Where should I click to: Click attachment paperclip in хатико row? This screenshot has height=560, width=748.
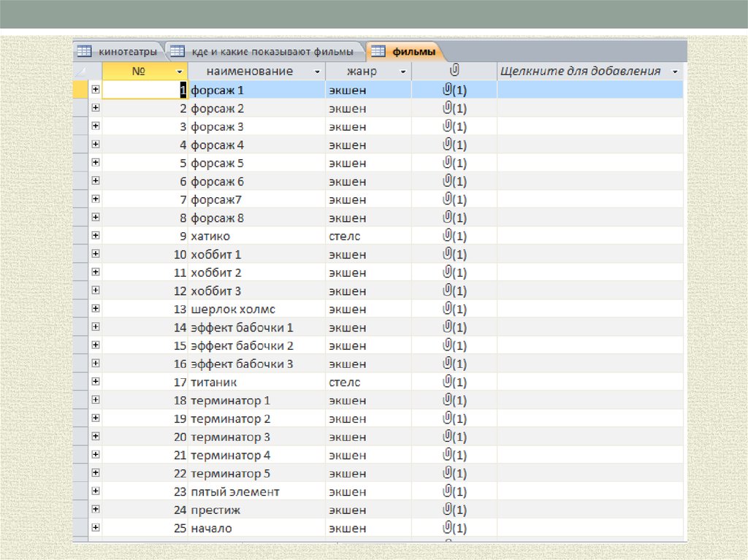448,236
